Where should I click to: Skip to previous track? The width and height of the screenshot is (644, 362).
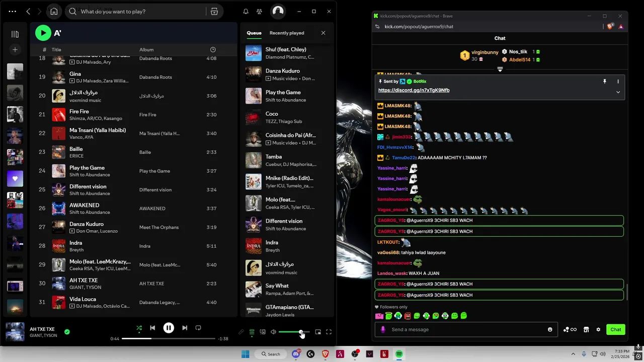pyautogui.click(x=152, y=328)
